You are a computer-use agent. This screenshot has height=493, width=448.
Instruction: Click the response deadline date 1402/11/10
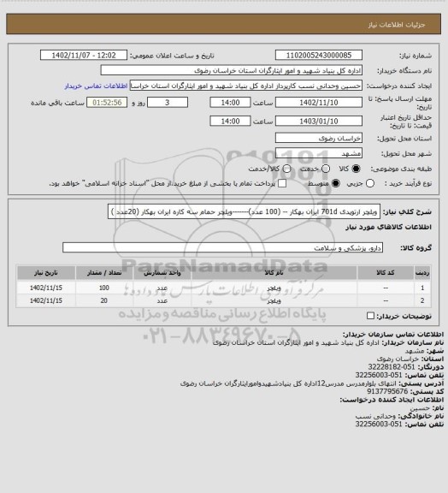[319, 103]
